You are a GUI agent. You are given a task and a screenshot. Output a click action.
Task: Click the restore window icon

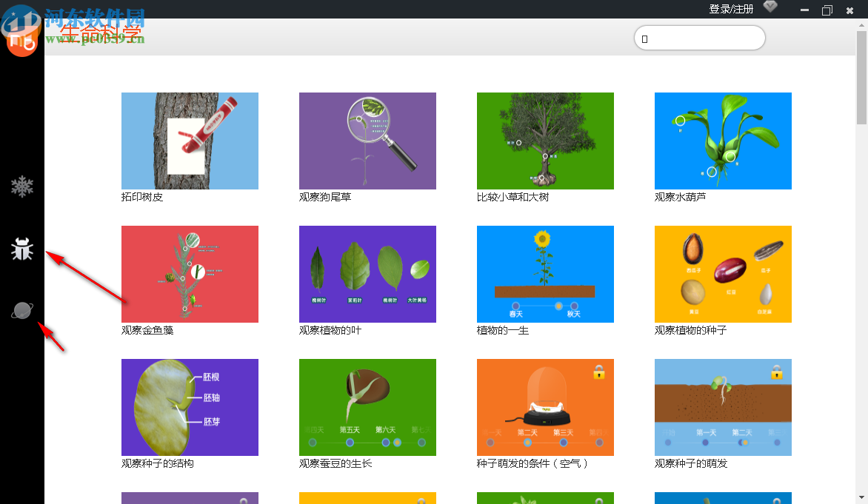[x=827, y=10]
